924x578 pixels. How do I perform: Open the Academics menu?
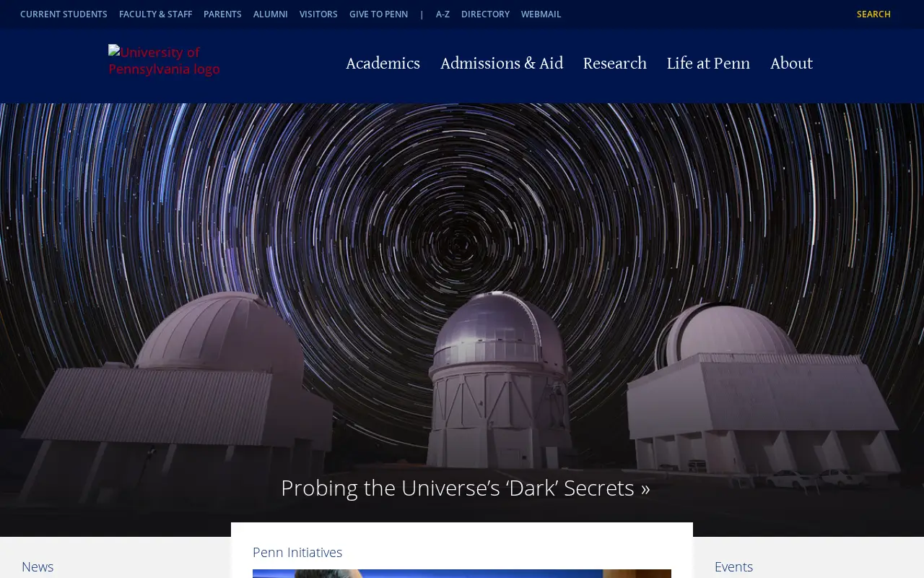(x=383, y=64)
